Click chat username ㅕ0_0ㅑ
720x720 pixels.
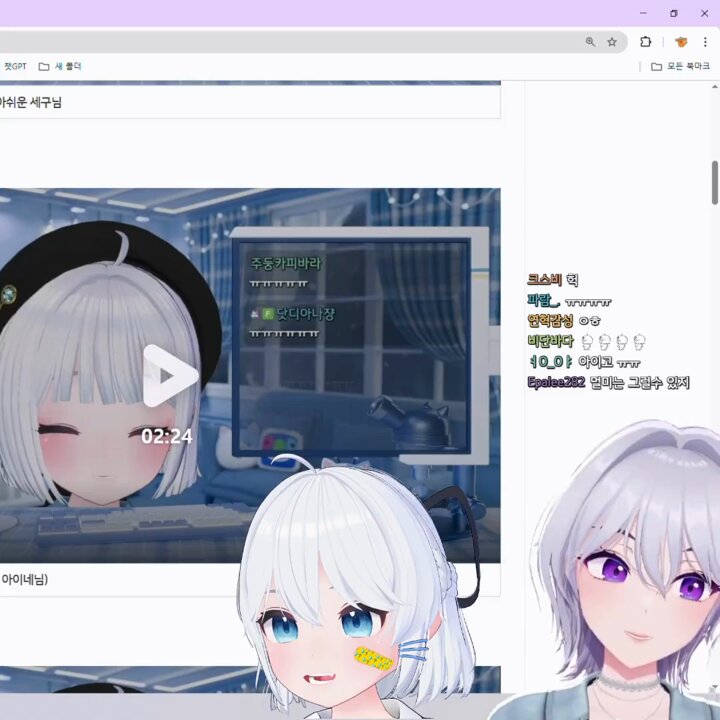(x=551, y=361)
